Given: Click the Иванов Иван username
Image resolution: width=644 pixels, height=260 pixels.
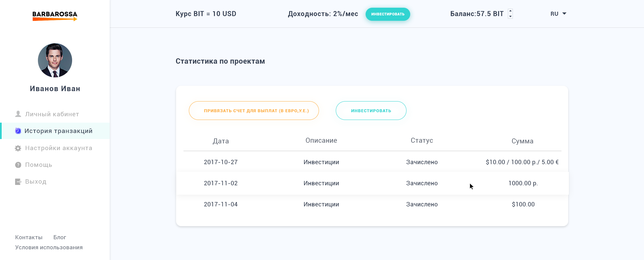Looking at the screenshot, I should pos(55,89).
